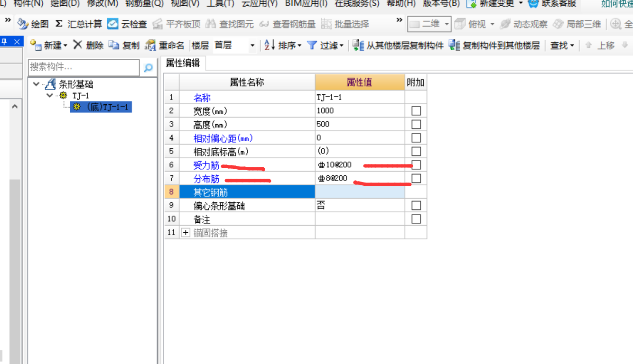This screenshot has height=364, width=633.
Task: Click 复制构件到其他楼层
Action: [494, 45]
